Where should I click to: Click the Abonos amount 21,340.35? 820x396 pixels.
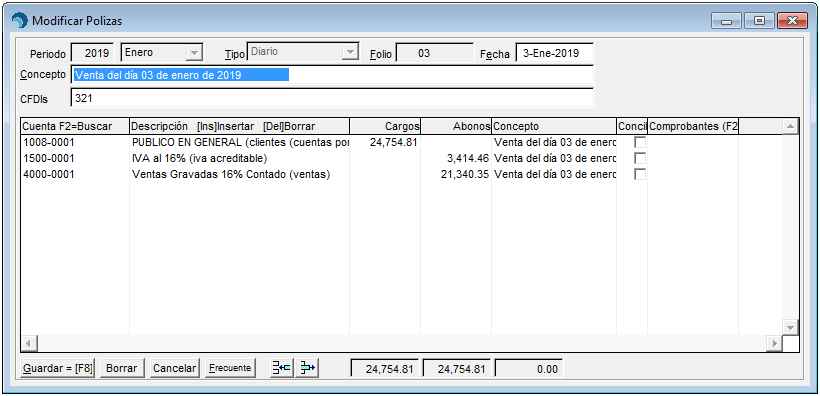click(456, 175)
